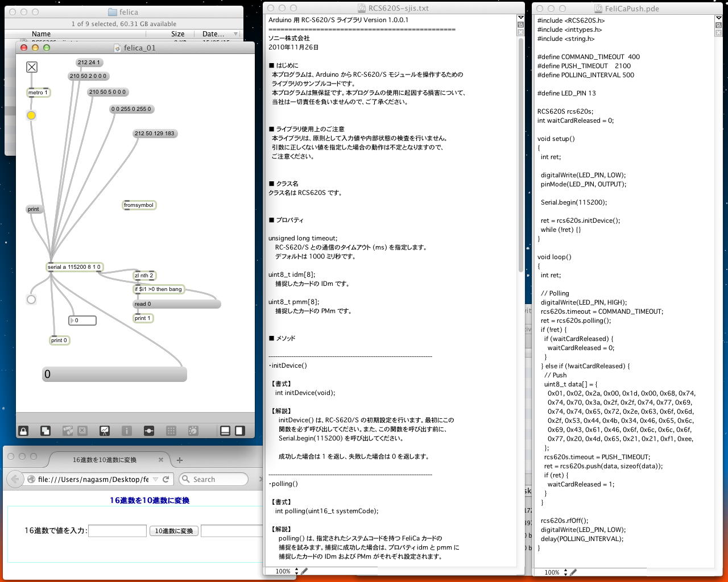Screen dimensions: 728x582
Task: Click the new view icon in patcher toolbar
Action: pos(45,431)
